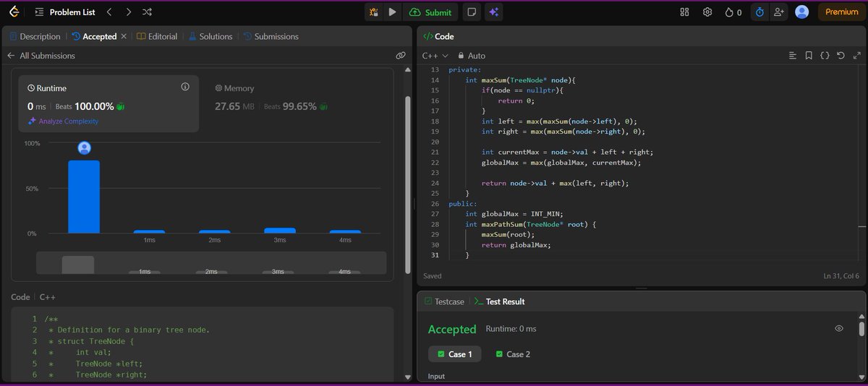Open settings gear in top bar
This screenshot has height=386, width=868.
[x=707, y=12]
